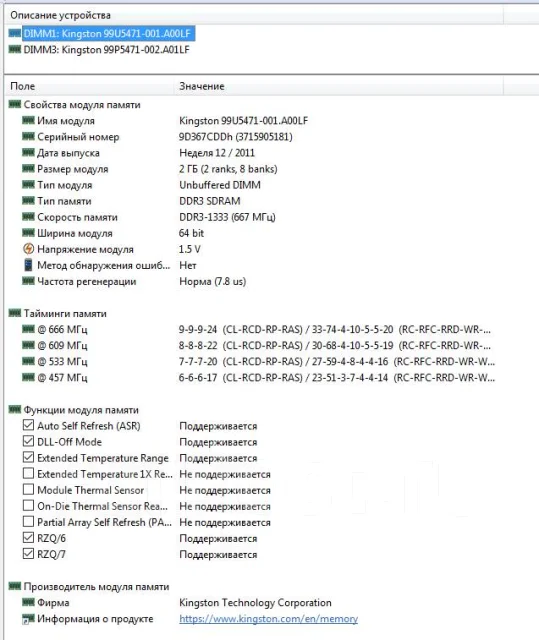Screen dimensions: 539x640
Task: Select the 'Производитель модуля памяти' group label
Action: pyautogui.click(x=96, y=587)
